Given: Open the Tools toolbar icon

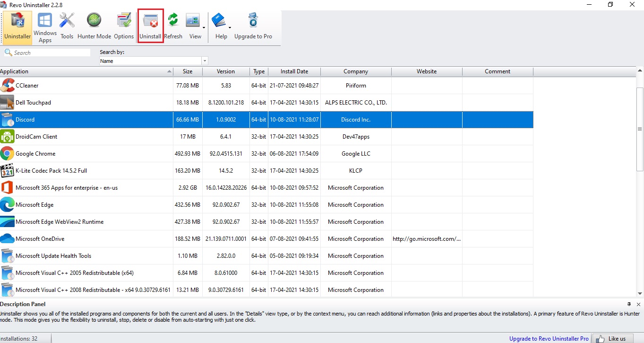Looking at the screenshot, I should coord(67,27).
